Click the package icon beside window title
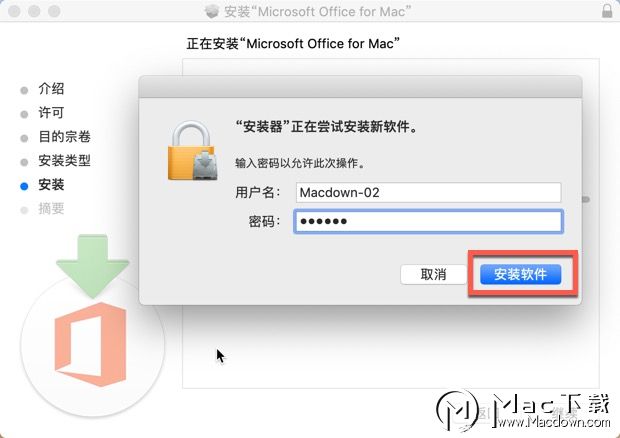 click(212, 11)
